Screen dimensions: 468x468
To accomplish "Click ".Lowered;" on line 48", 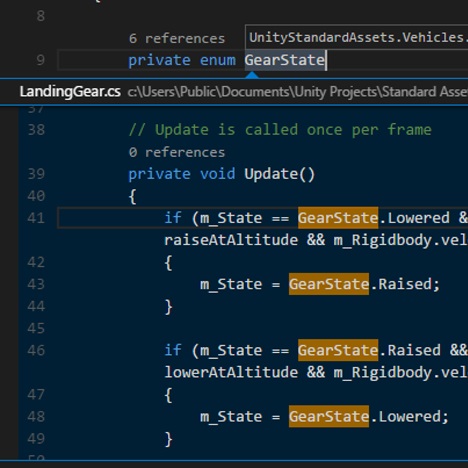I will click(410, 416).
